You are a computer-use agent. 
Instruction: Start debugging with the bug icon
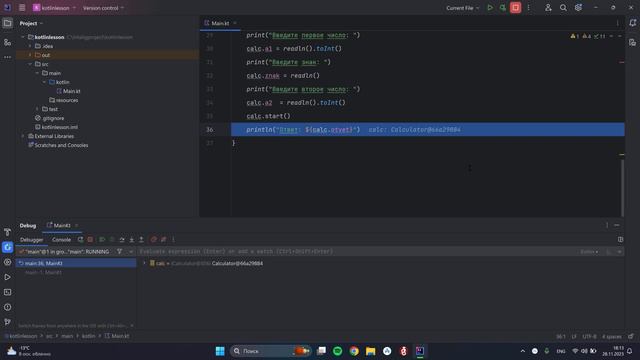click(x=502, y=8)
